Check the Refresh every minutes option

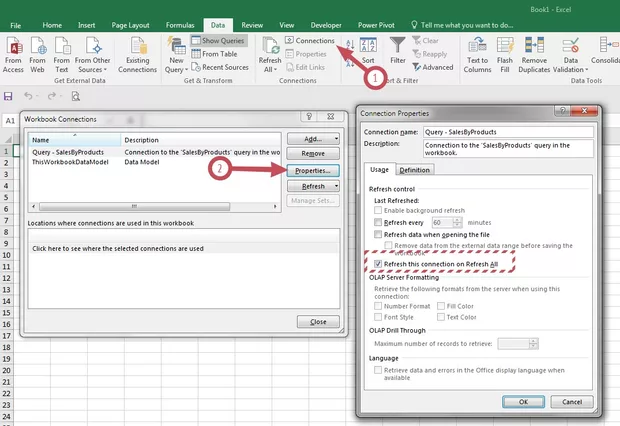pos(377,222)
